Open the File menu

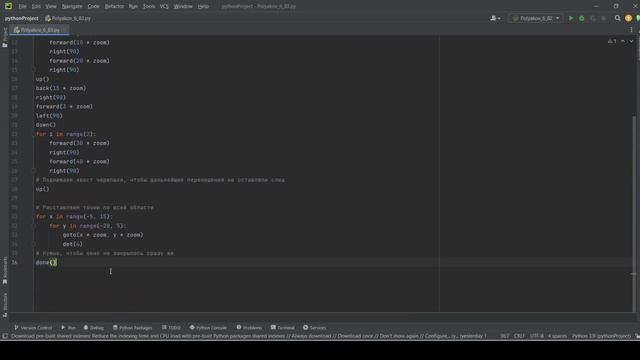[x=22, y=6]
